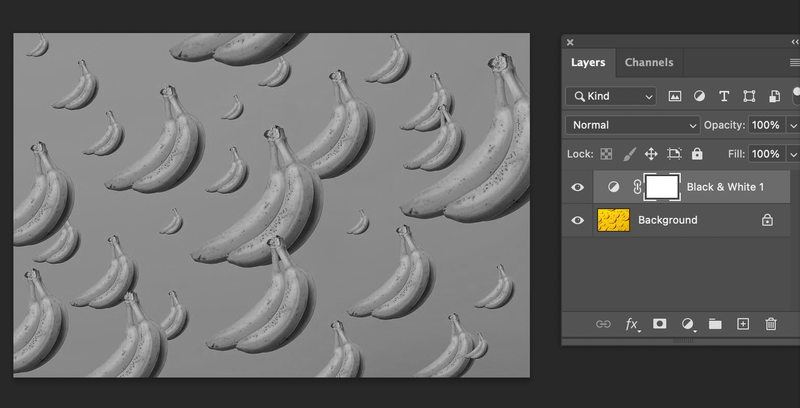Select the Layers tab
The height and width of the screenshot is (408, 800).
588,63
